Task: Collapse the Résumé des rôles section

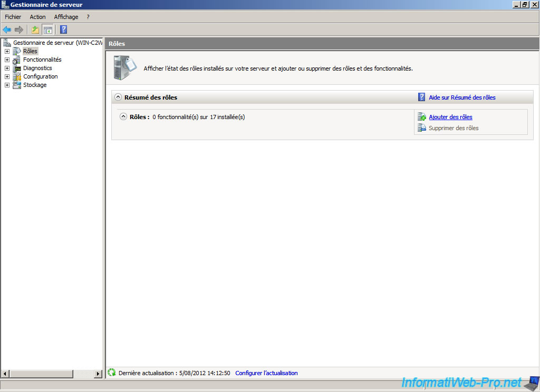Action: 118,97
